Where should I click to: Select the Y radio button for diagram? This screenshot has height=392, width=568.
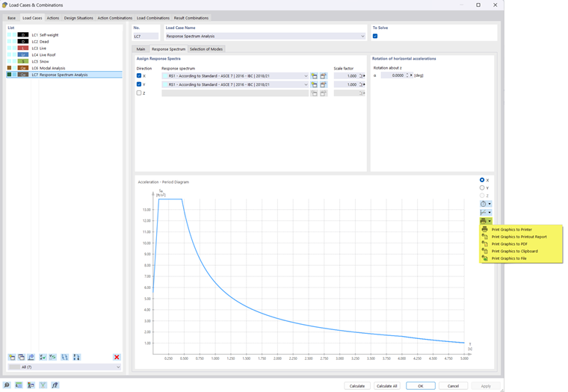(x=482, y=187)
